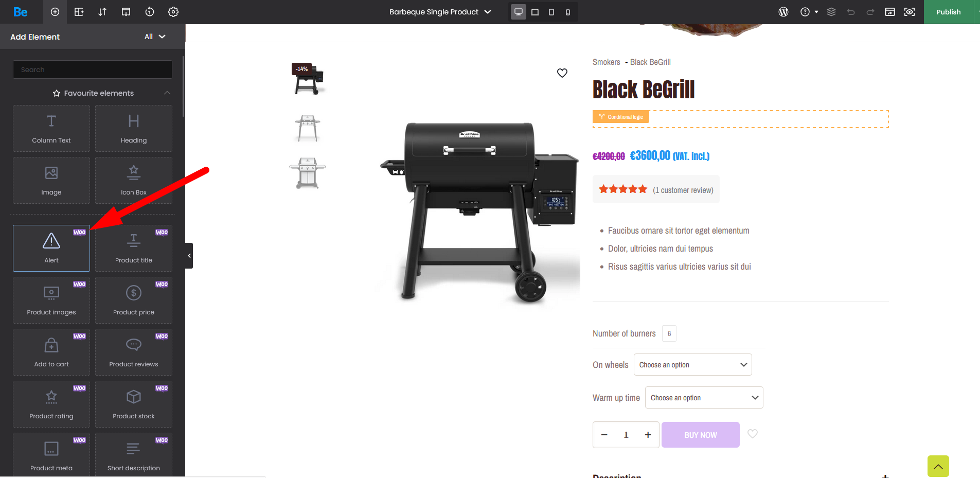Screen dimensions: 980x478
Task: Click the BUY NOW button
Action: pos(701,435)
